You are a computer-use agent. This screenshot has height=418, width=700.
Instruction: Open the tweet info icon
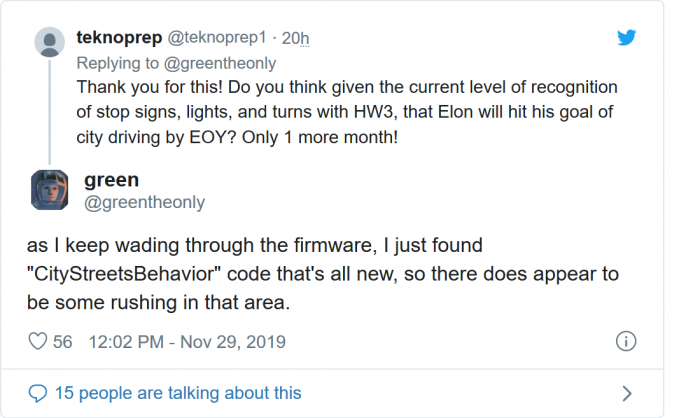click(625, 342)
